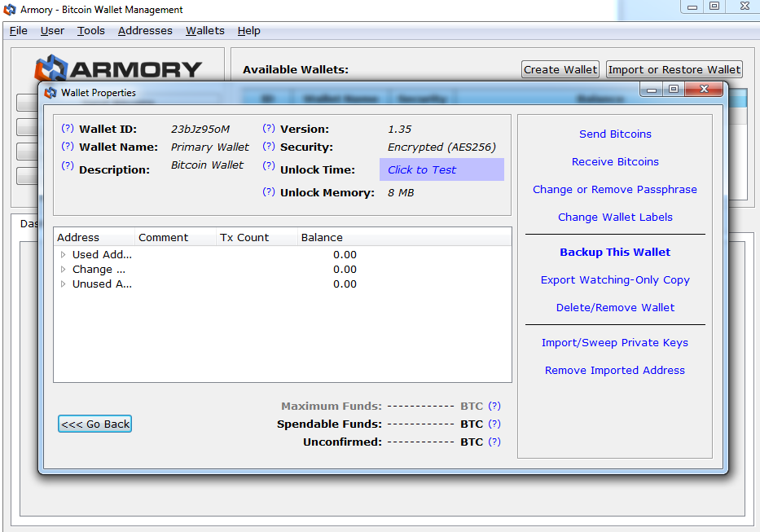Click the 'Available Wallets:' heading

tap(296, 70)
